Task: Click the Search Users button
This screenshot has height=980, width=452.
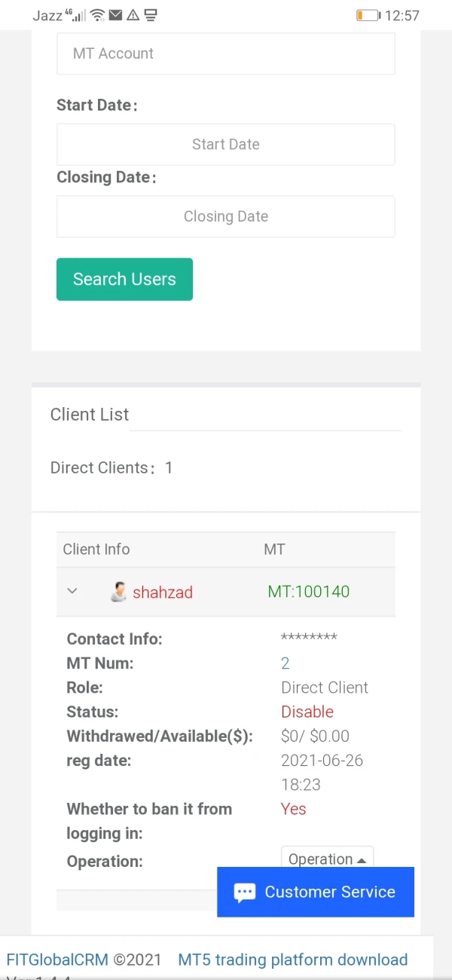Action: pyautogui.click(x=124, y=279)
